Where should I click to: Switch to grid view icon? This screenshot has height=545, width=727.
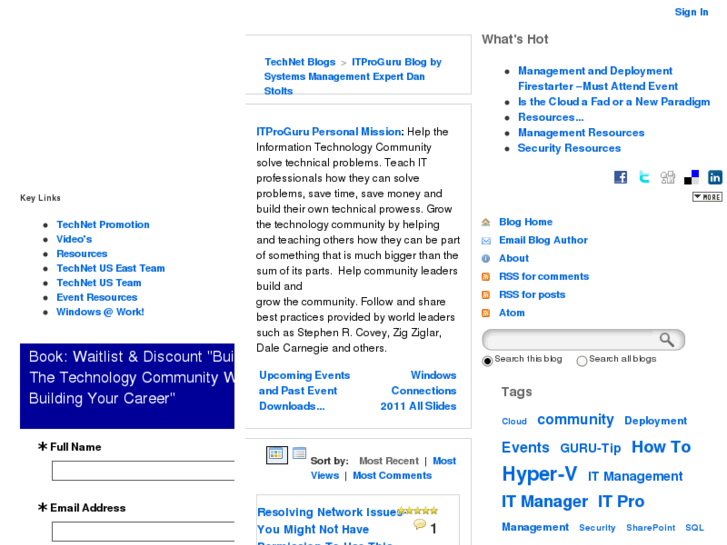point(277,455)
